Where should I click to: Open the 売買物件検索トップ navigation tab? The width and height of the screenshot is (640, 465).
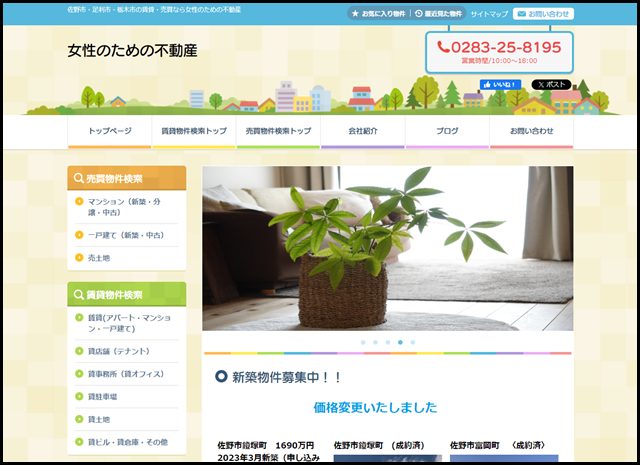(278, 131)
